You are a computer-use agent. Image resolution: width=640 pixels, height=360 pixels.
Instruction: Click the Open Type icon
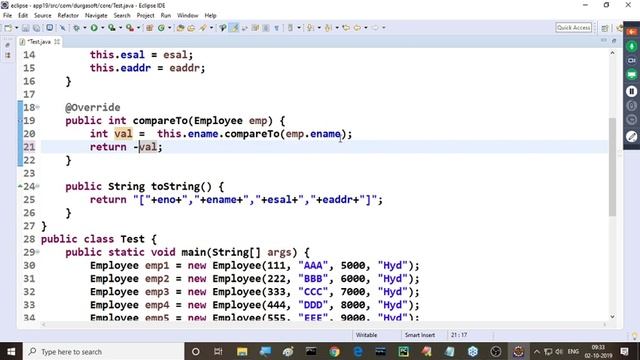[x=180, y=28]
